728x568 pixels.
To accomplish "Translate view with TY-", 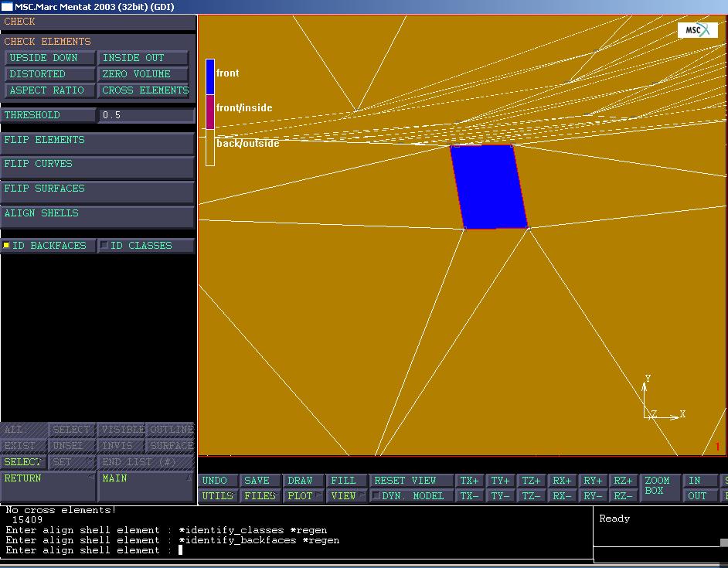I will [x=501, y=496].
